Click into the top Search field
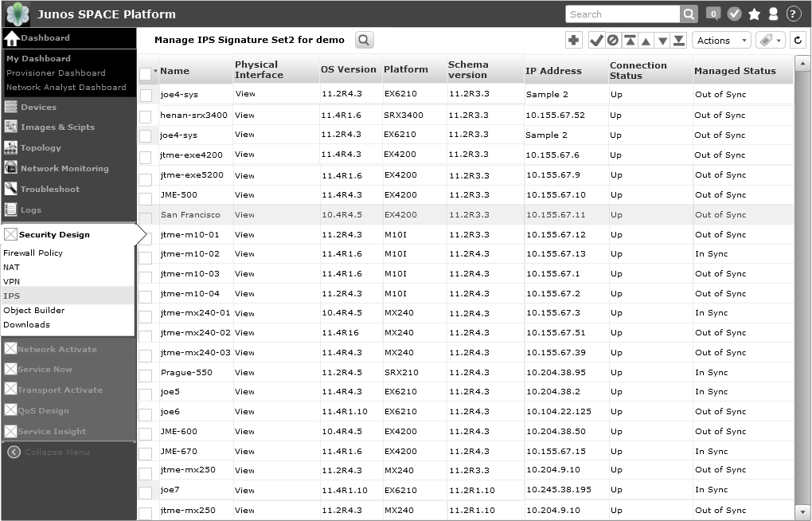 click(x=623, y=14)
